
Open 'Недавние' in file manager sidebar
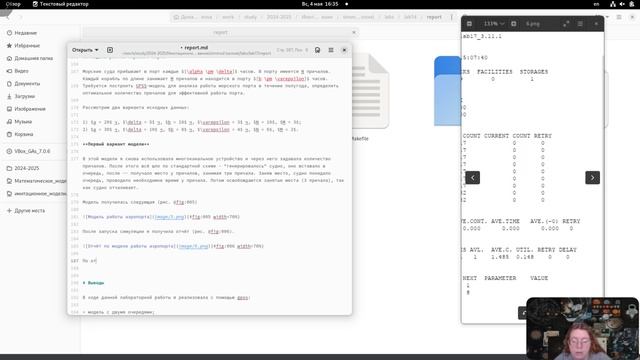(x=25, y=33)
